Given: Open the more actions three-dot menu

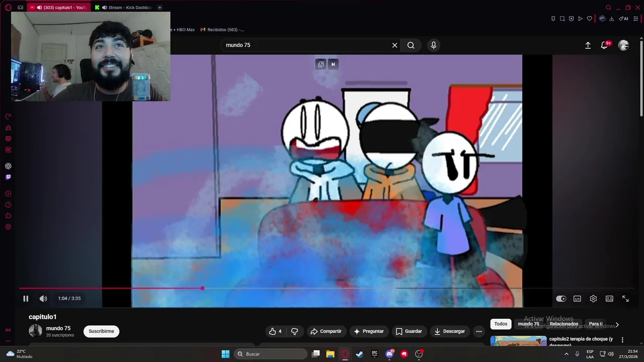Looking at the screenshot, I should point(479,331).
